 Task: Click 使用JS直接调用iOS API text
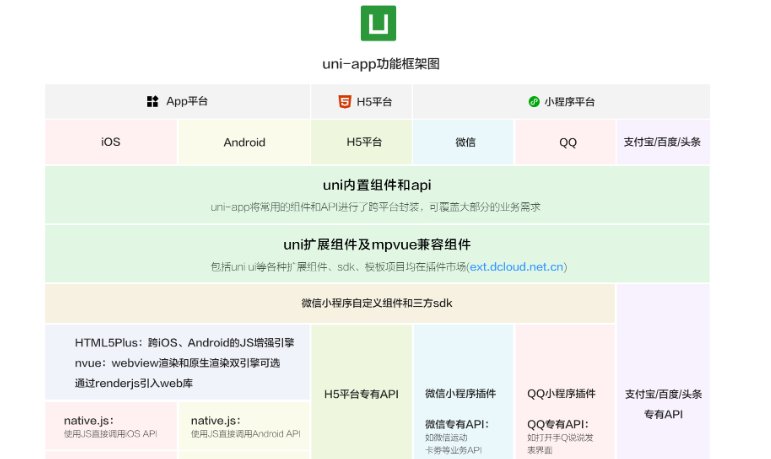point(111,434)
